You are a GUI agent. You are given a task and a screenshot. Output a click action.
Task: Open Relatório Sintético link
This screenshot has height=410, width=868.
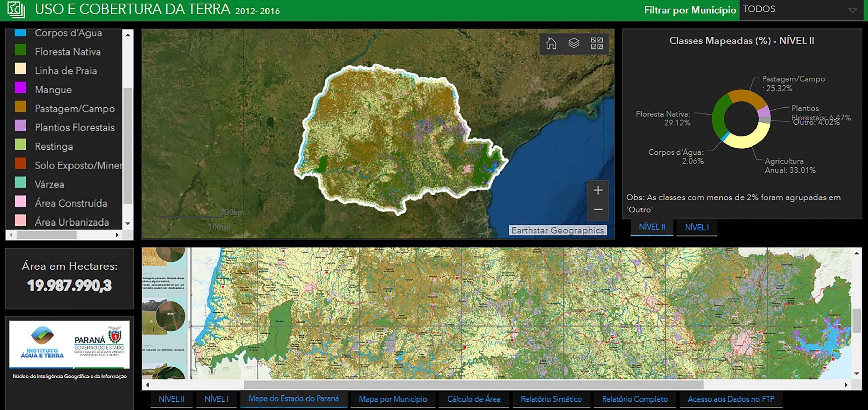pos(551,399)
